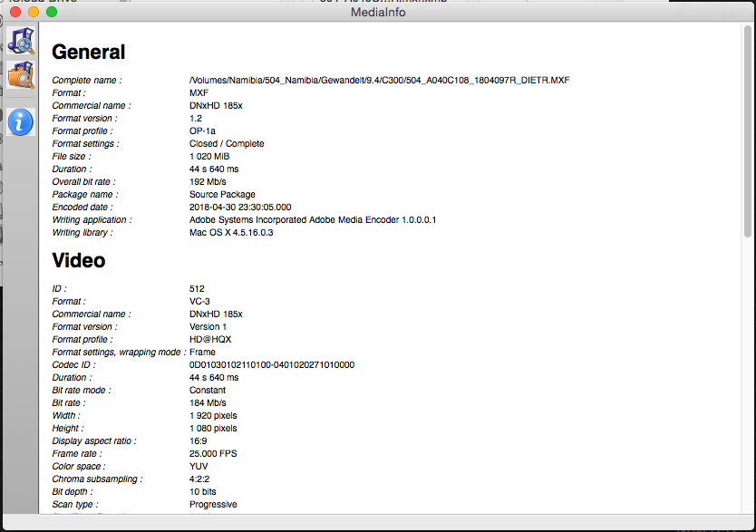Screen dimensions: 756x532
Task: Select the Bit depth value 10 bits
Action: pyautogui.click(x=202, y=491)
